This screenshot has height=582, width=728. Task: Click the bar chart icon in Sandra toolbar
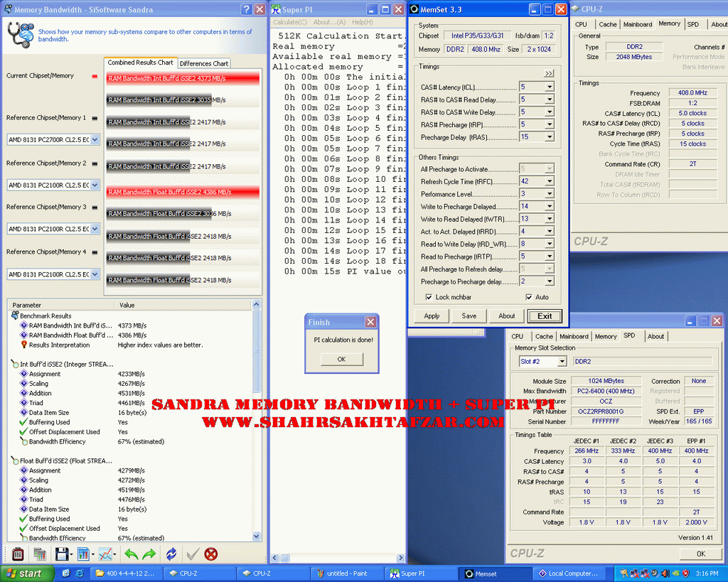coord(84,554)
